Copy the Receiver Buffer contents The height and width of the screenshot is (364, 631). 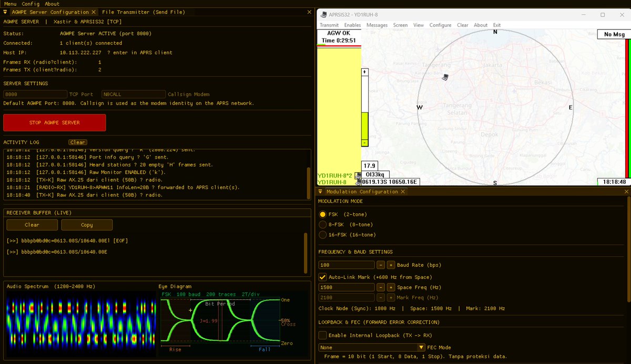(87, 225)
